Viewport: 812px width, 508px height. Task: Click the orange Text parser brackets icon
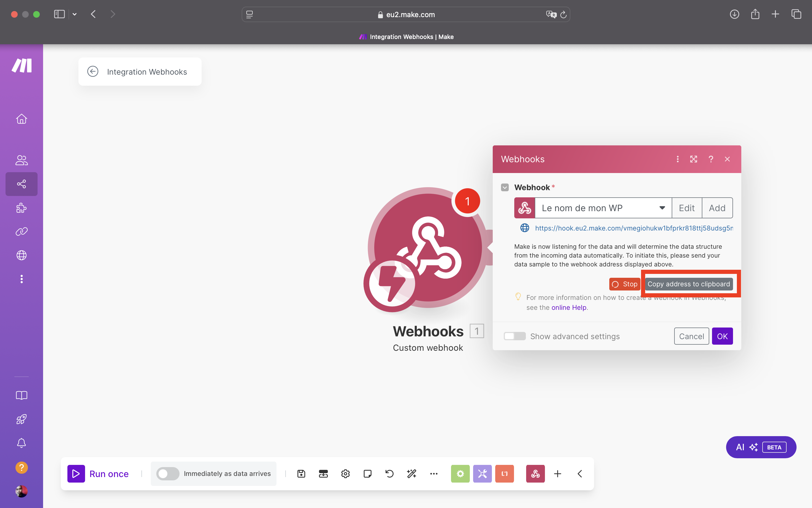pos(505,474)
